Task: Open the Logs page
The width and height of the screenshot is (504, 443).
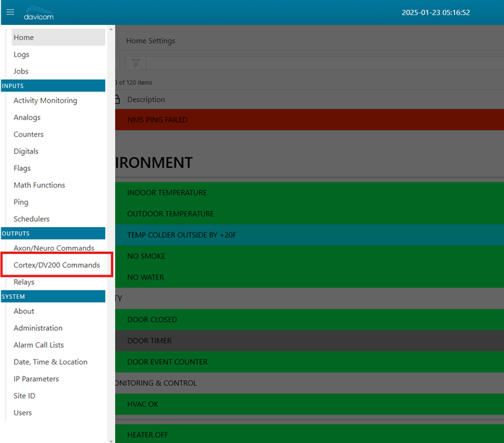Action: point(22,55)
